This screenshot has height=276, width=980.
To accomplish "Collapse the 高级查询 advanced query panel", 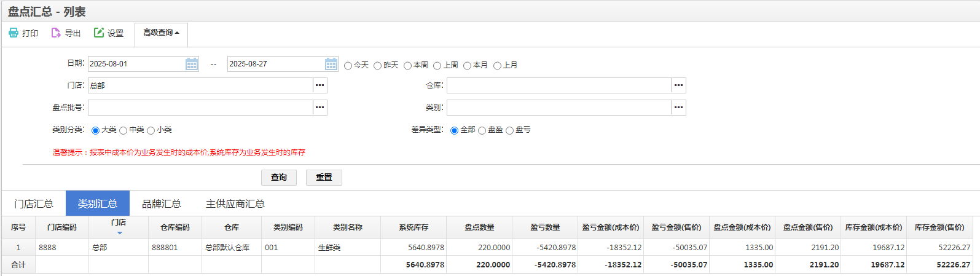I will pos(161,33).
